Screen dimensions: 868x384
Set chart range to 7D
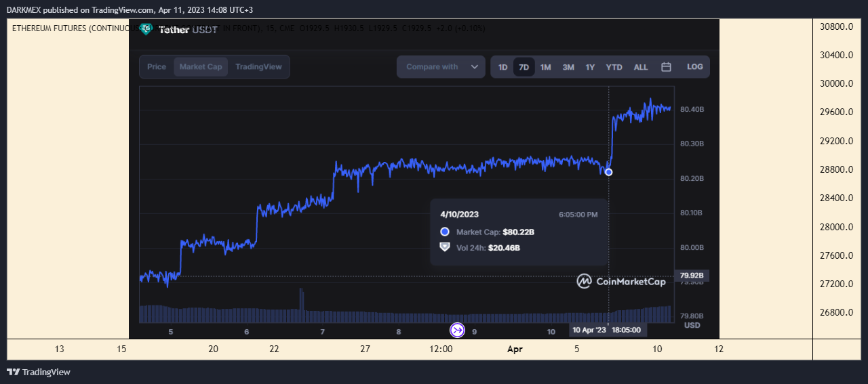524,67
